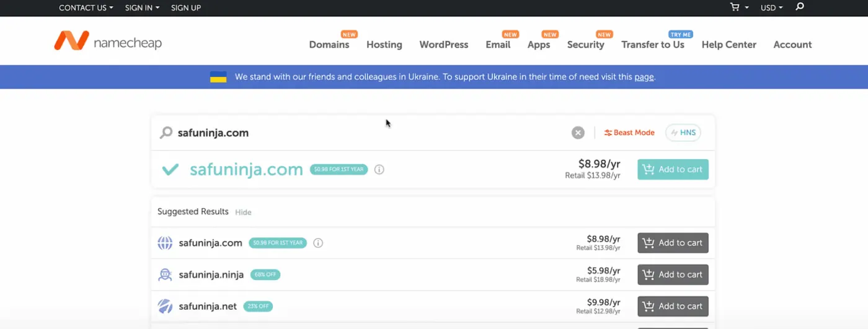Open the search magnifier icon in top bar
This screenshot has height=329, width=868.
click(x=800, y=7)
